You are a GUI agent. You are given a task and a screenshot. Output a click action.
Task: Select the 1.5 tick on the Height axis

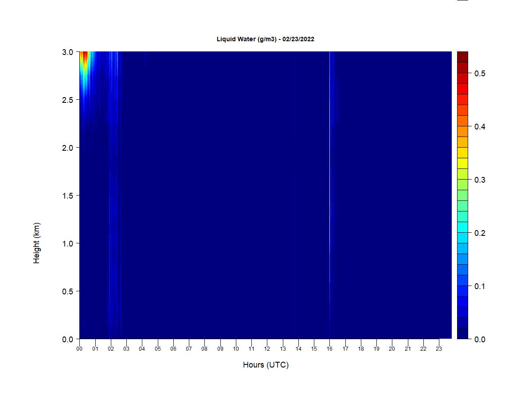67,196
